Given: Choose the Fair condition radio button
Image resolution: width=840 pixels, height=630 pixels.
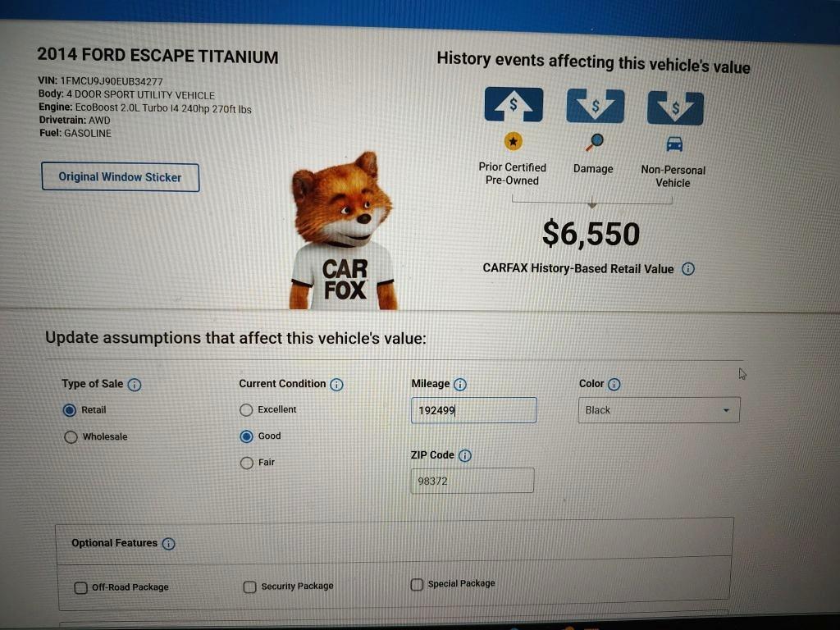Looking at the screenshot, I should [x=246, y=463].
